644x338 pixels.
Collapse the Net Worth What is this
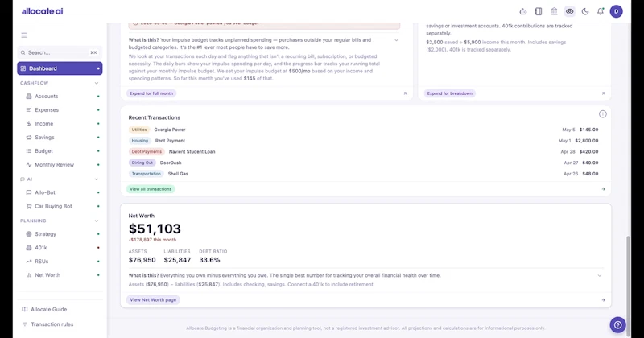click(600, 276)
